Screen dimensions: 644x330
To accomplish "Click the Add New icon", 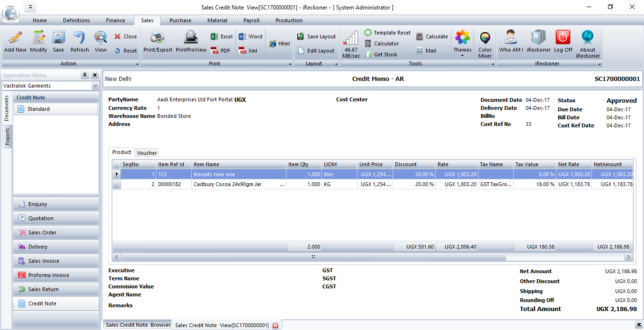I will [x=15, y=38].
